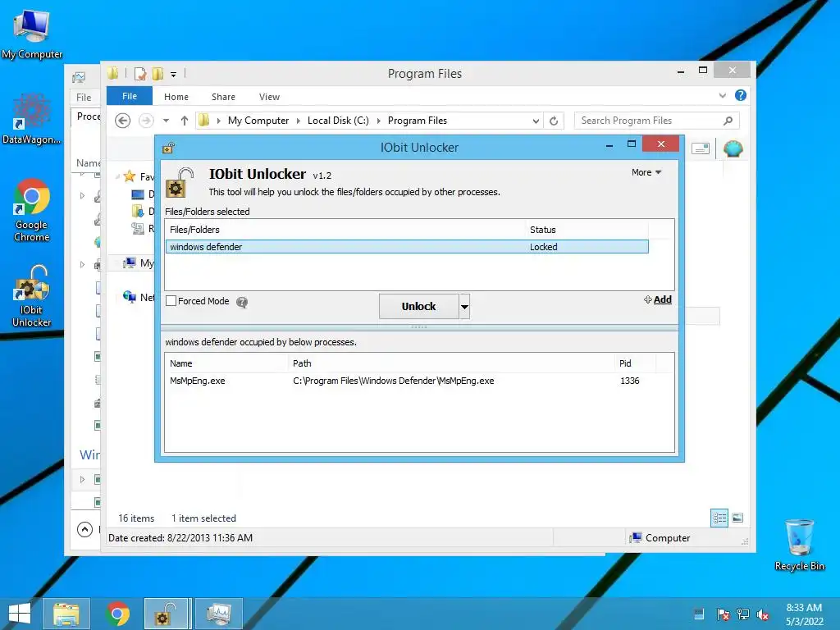
Task: Select My Computer in navigation pane
Action: (x=139, y=263)
